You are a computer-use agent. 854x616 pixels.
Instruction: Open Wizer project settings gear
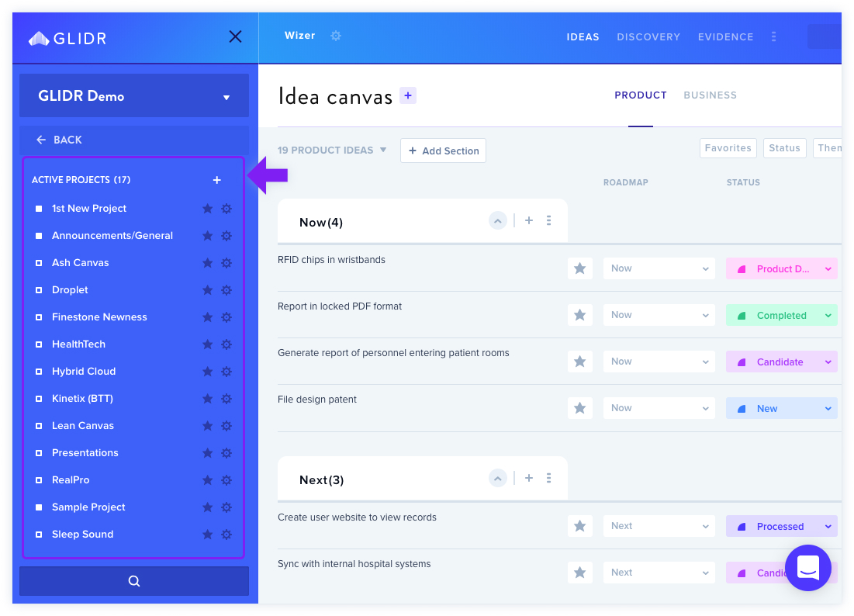[336, 36]
